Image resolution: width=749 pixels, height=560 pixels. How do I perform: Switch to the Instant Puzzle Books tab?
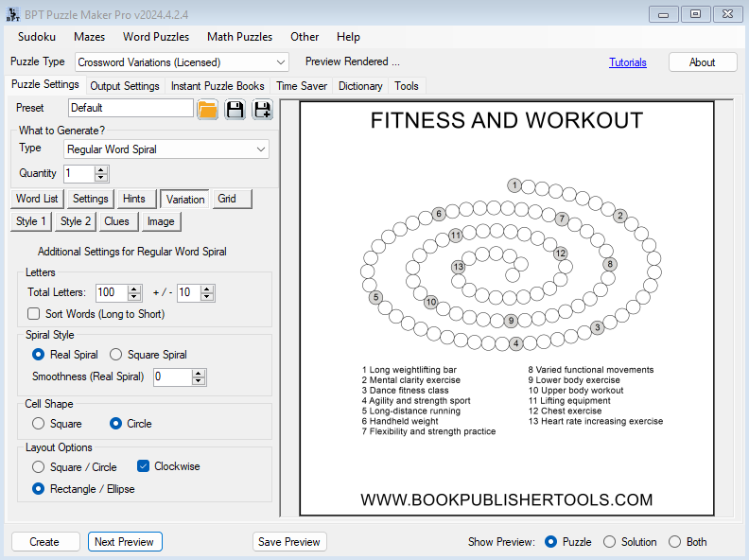(x=218, y=86)
